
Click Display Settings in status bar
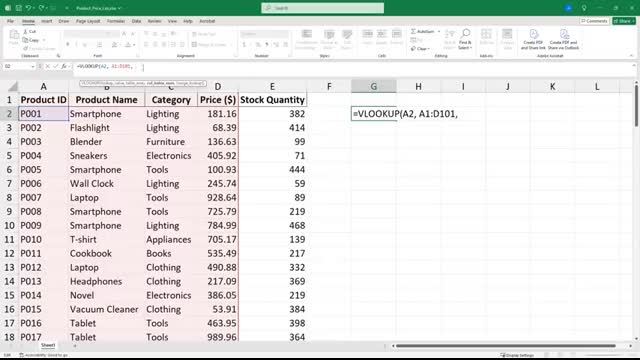pos(517,355)
